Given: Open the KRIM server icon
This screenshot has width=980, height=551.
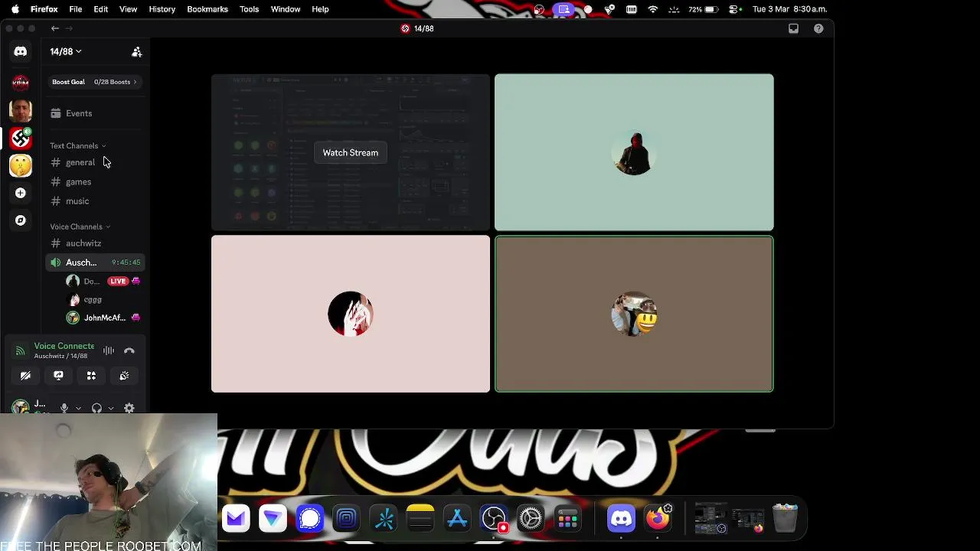Looking at the screenshot, I should click(x=21, y=83).
